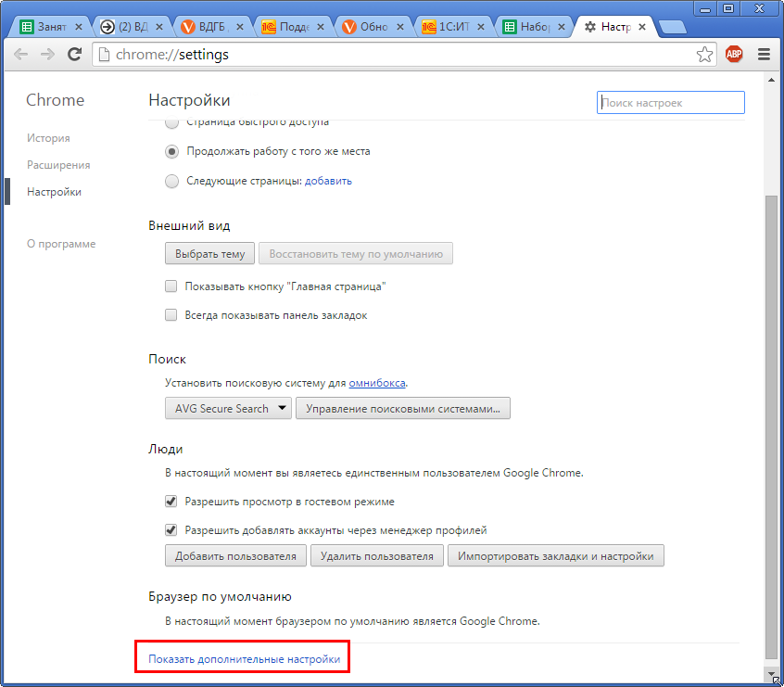Open the 'добавить' link for startup pages

[328, 181]
